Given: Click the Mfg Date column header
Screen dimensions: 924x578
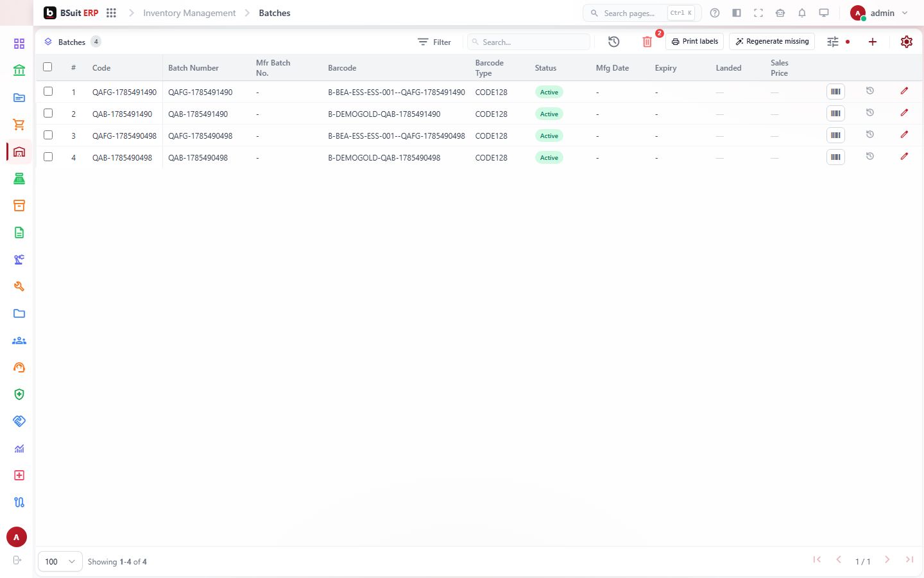Looking at the screenshot, I should (x=612, y=67).
